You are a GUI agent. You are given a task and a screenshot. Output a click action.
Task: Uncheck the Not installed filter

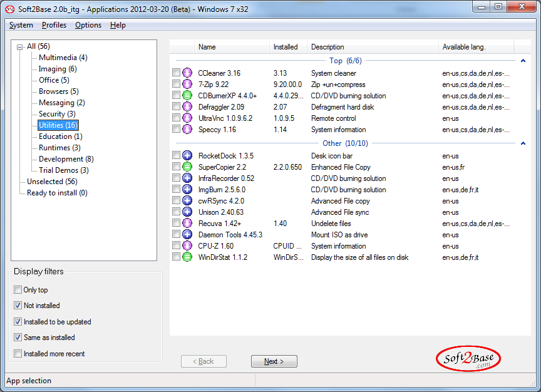[x=18, y=306]
